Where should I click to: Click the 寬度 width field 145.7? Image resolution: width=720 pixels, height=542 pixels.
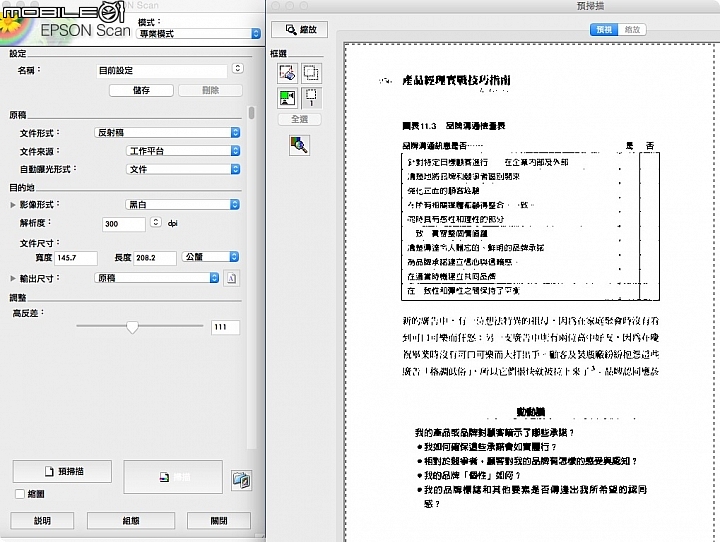pyautogui.click(x=76, y=258)
